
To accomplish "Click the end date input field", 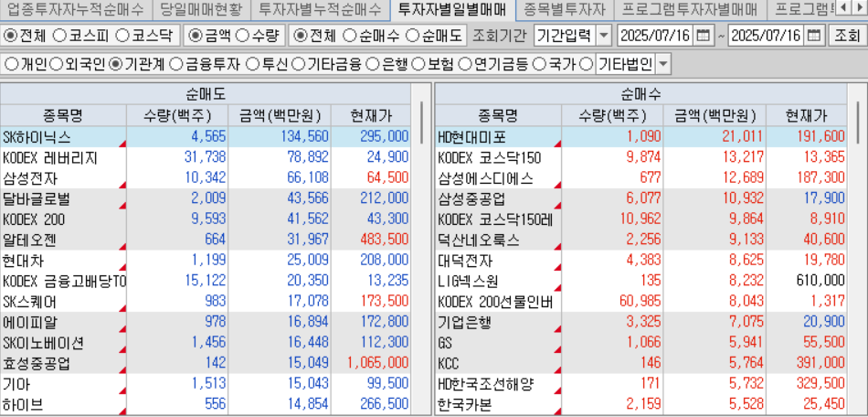I will [767, 36].
